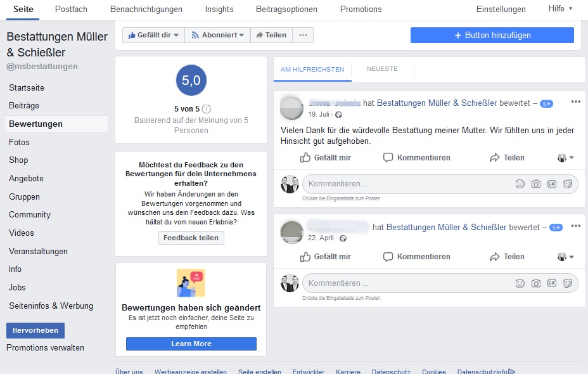Go to the Insights tab
The width and height of the screenshot is (588, 374).
point(219,10)
